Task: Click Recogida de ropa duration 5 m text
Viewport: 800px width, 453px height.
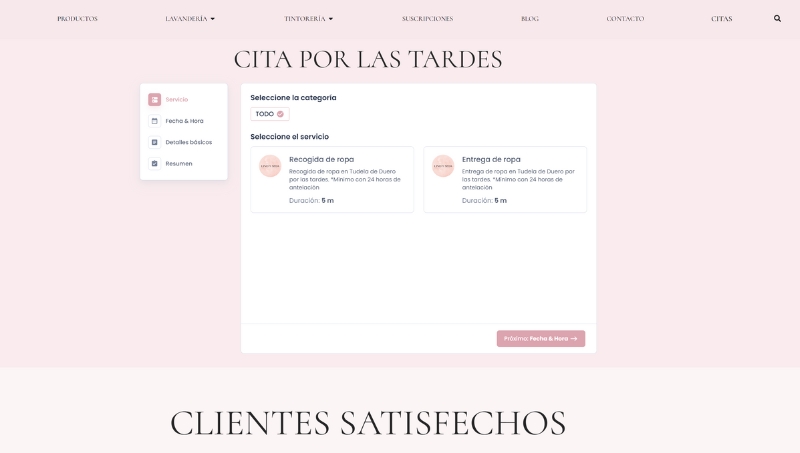Action: (x=311, y=200)
